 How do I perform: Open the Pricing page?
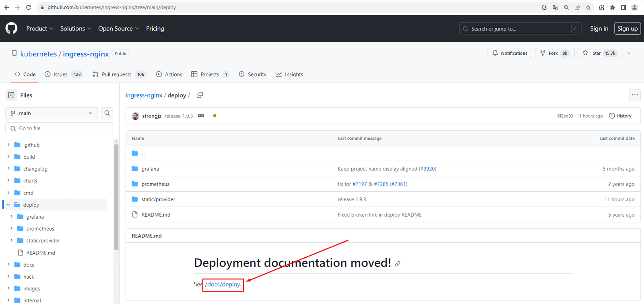(155, 28)
